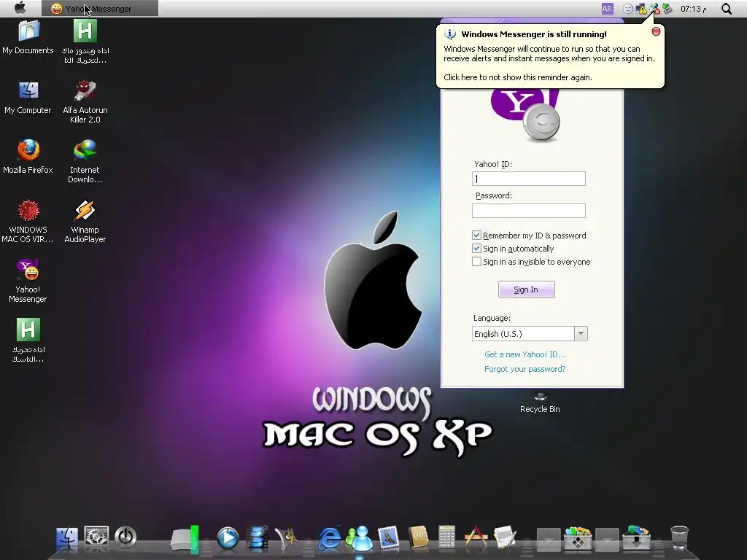Click the trash can in the dock
This screenshot has width=747, height=560.
point(679,538)
